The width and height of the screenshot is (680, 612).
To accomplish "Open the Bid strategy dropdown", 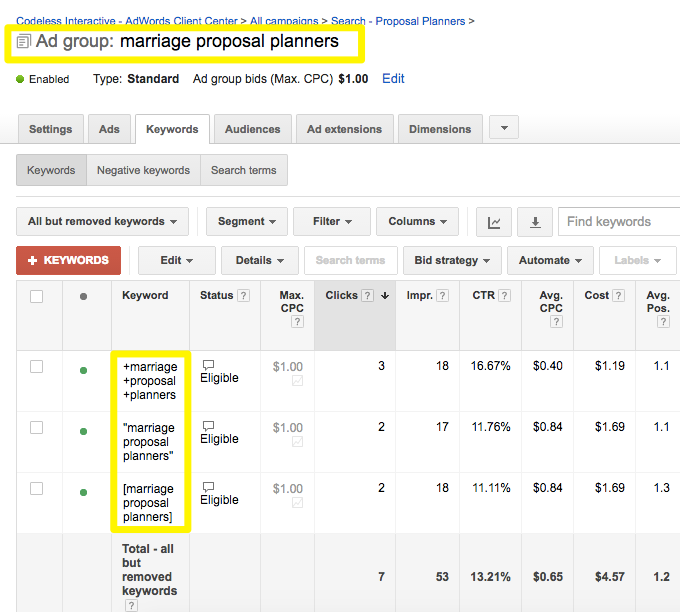I will coord(452,260).
